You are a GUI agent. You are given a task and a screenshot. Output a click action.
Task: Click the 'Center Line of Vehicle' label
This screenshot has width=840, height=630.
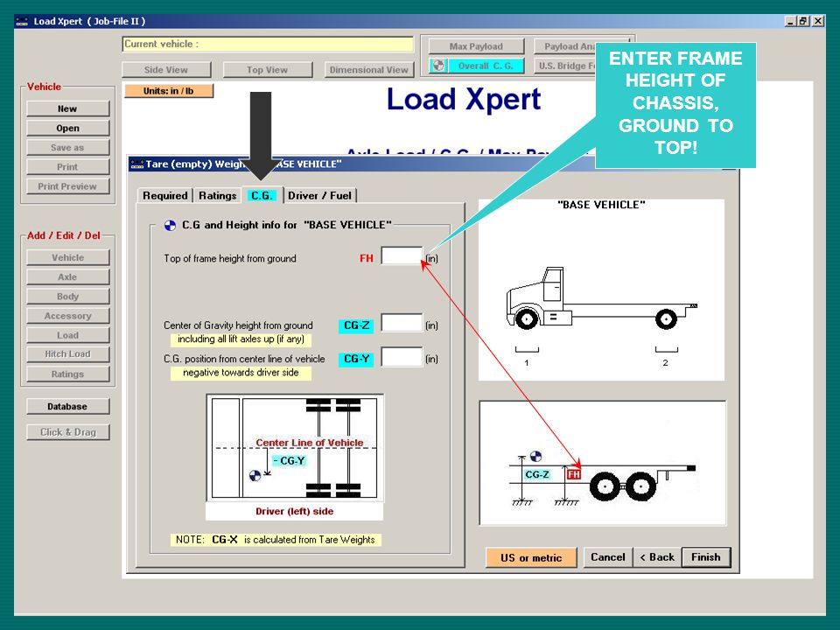(309, 443)
